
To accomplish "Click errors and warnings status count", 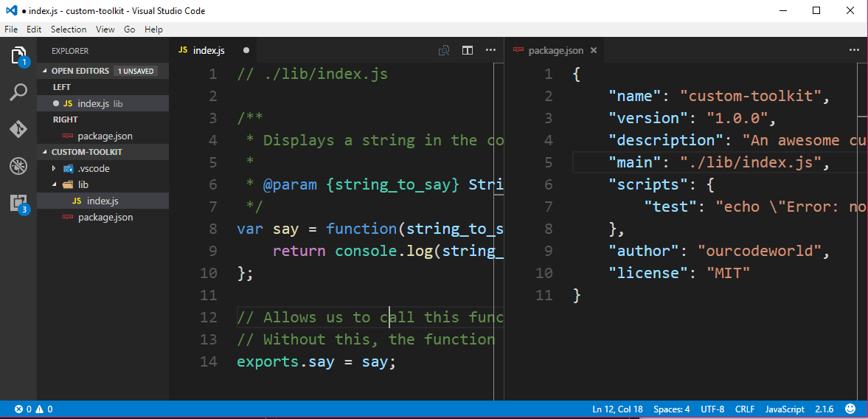I will [33, 409].
